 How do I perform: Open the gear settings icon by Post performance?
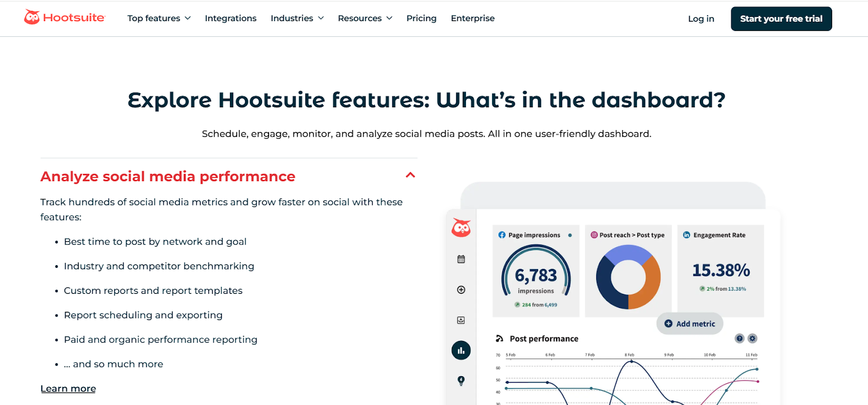pos(752,338)
